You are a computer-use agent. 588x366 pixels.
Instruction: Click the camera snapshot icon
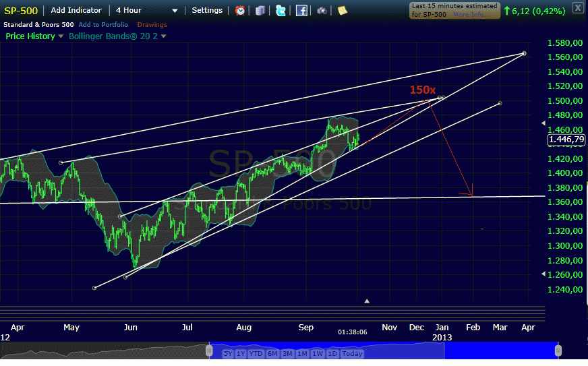[322, 11]
